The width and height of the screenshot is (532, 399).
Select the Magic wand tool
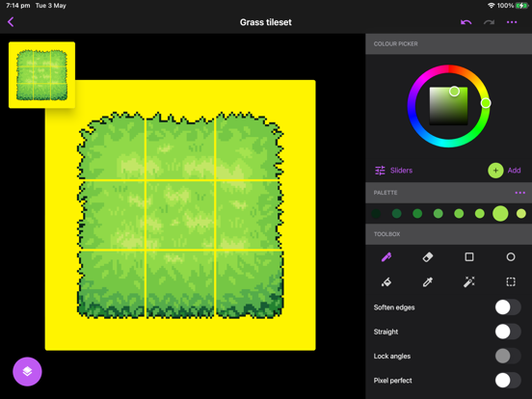(469, 282)
